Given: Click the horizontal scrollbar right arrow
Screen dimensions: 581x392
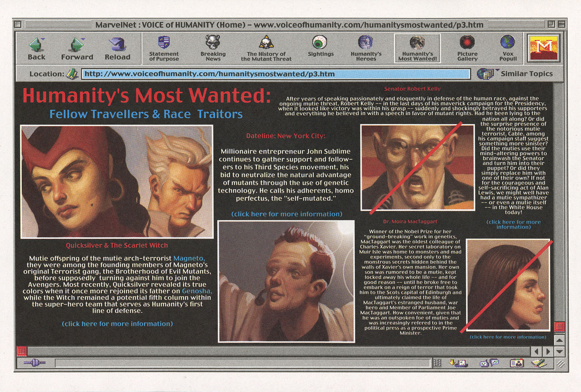Looking at the screenshot, I should point(548,351).
